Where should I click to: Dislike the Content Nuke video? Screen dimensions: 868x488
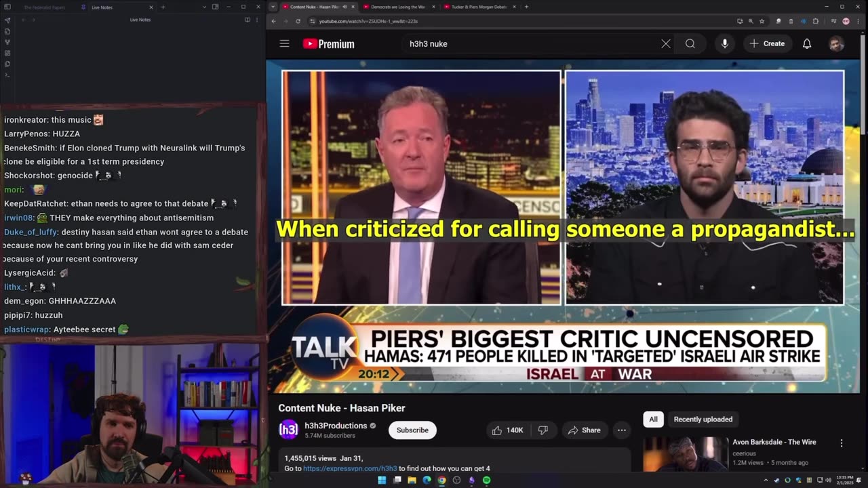click(542, 430)
